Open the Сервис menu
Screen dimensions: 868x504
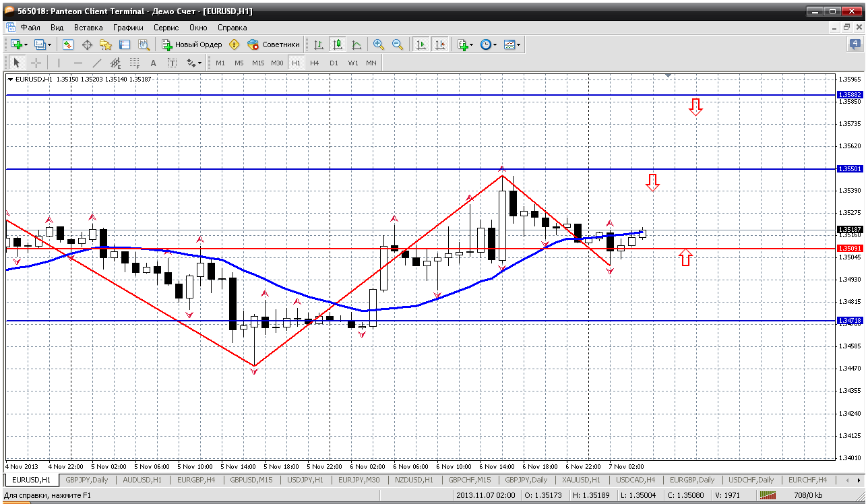tap(166, 28)
